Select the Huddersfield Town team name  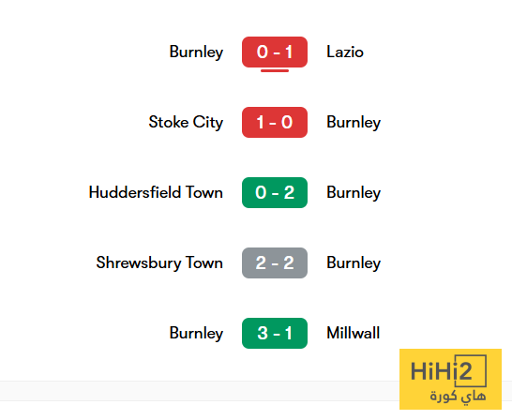click(x=156, y=192)
